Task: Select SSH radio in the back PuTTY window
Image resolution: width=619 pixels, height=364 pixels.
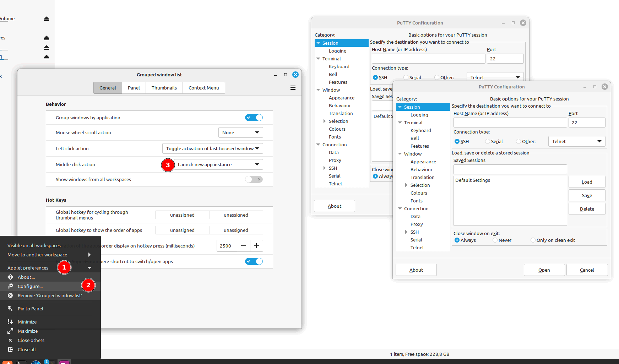Action: 375,77
